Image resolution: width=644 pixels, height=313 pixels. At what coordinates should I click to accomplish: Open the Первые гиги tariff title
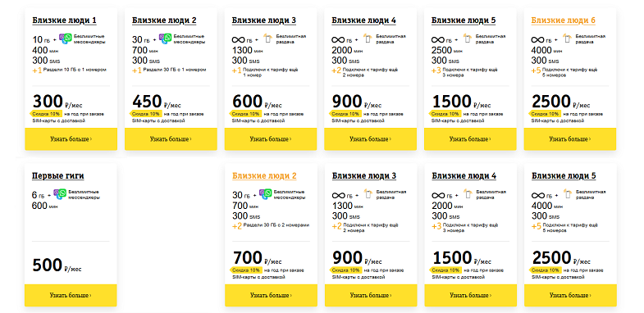click(x=58, y=176)
